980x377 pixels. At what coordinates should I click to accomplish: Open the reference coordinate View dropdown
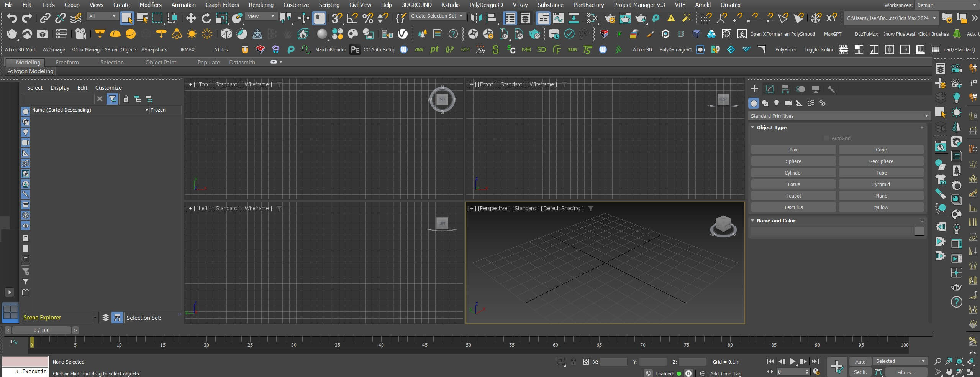261,16
